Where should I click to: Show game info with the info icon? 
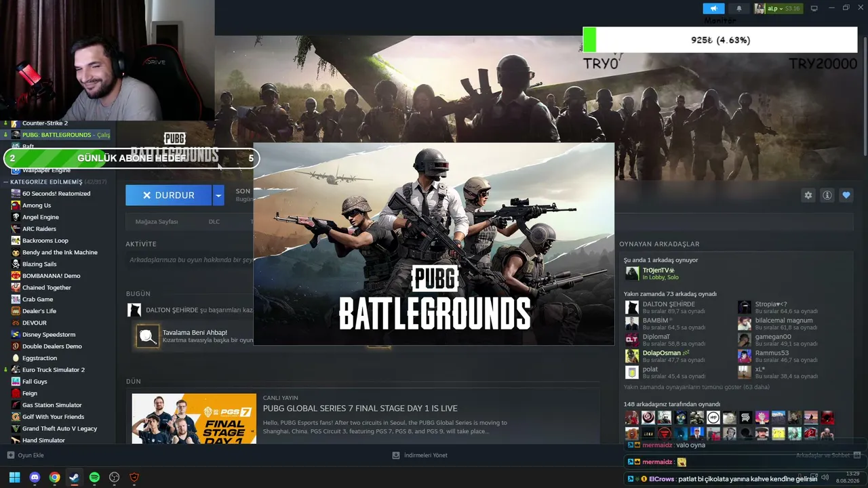click(x=827, y=195)
